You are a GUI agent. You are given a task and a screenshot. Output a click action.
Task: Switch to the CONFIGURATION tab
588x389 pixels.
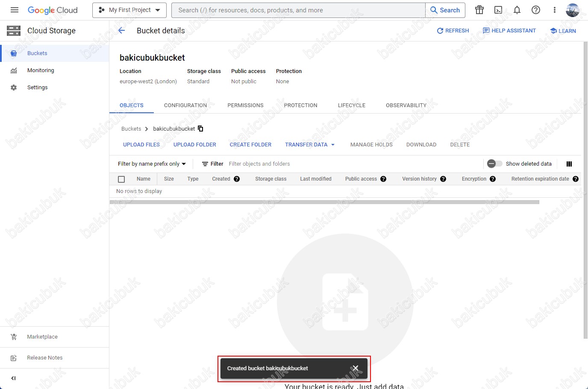185,105
